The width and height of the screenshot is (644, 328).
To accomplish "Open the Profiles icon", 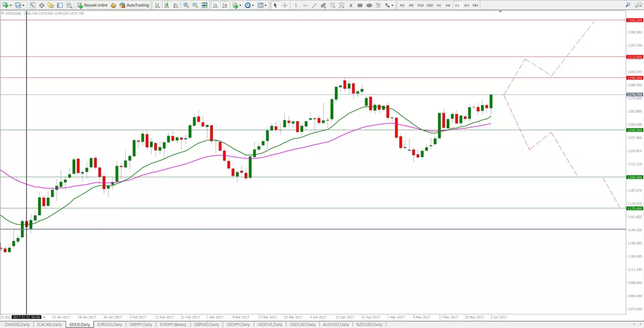I will click(x=19, y=5).
